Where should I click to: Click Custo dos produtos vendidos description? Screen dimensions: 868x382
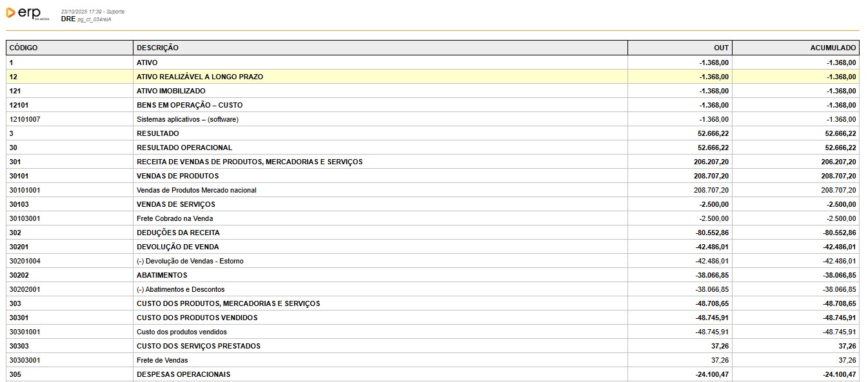point(182,332)
